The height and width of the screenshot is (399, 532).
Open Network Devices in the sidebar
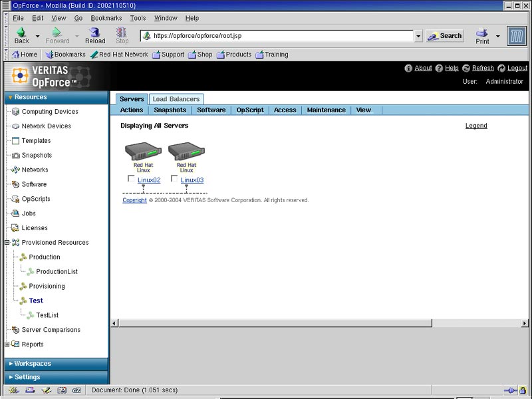tap(46, 126)
